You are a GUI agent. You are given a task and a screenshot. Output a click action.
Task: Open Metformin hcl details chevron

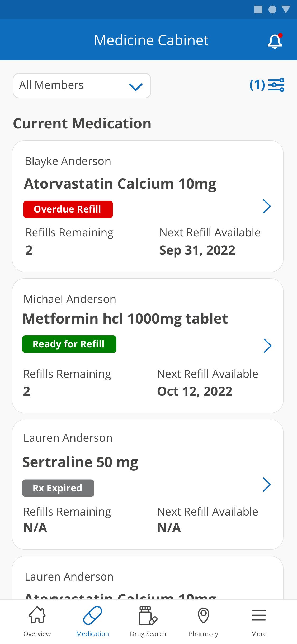click(x=267, y=346)
